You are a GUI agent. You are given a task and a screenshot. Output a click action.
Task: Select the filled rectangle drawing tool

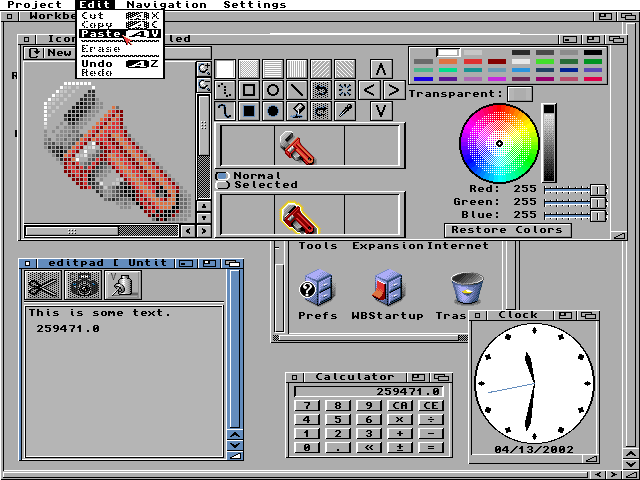(249, 111)
